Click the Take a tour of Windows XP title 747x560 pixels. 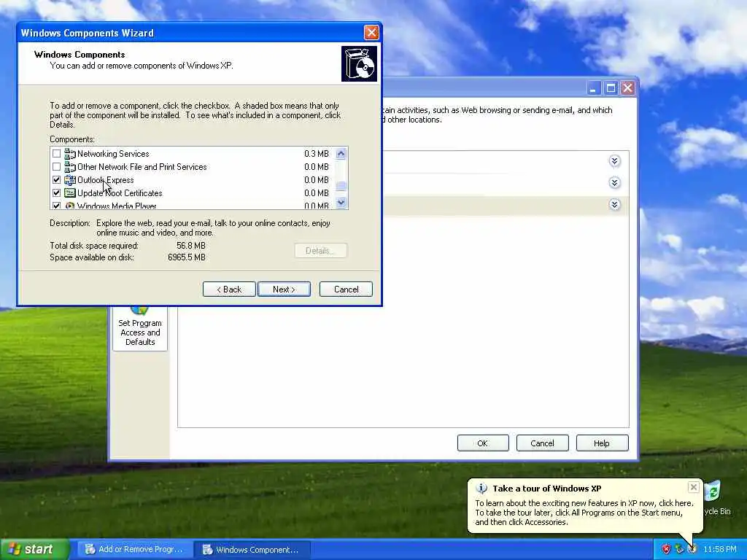point(547,489)
